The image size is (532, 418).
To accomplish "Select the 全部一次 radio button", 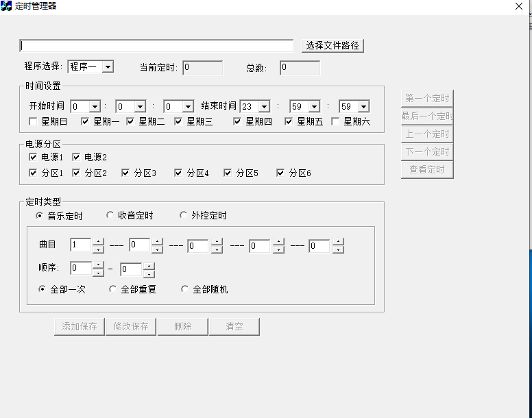I will click(42, 289).
